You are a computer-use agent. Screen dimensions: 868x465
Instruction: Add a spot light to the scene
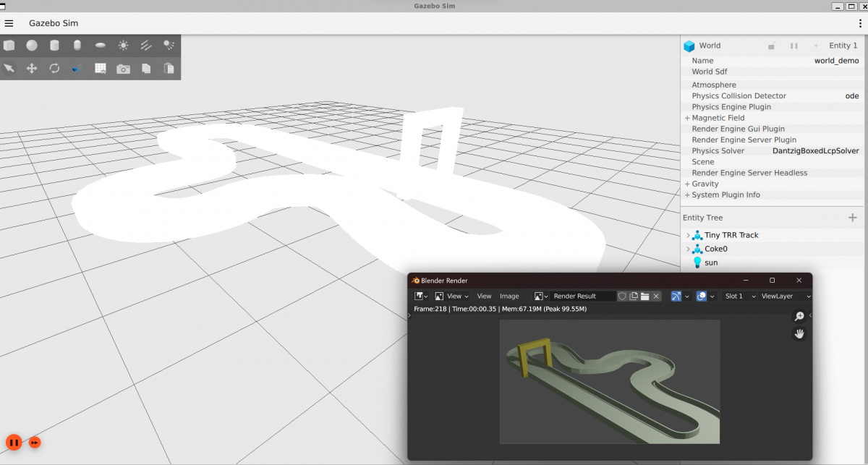[x=169, y=46]
